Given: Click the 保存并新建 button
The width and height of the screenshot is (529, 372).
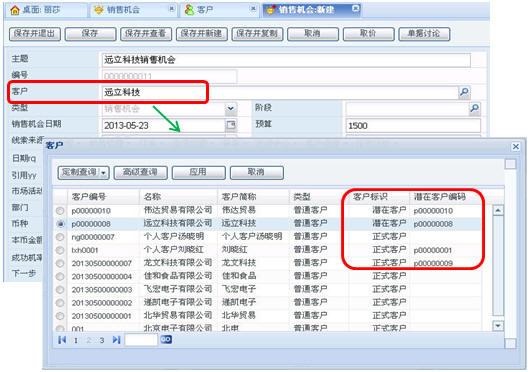Looking at the screenshot, I should (x=202, y=34).
